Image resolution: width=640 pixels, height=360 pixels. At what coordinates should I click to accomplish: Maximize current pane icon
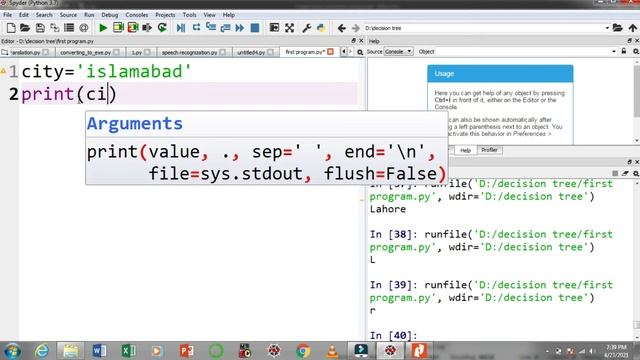point(274,28)
